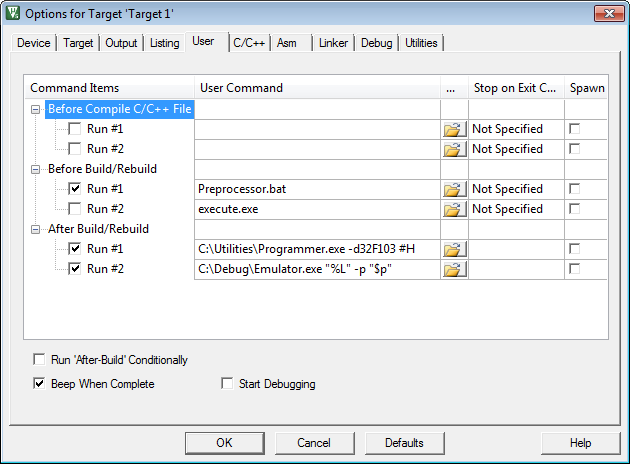Enable Before Compile Run #1 checkbox
The image size is (630, 464).
[75, 129]
